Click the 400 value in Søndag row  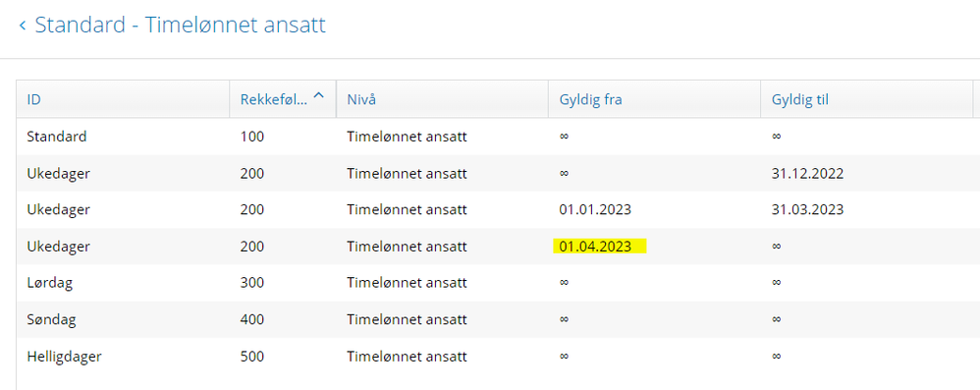click(252, 320)
